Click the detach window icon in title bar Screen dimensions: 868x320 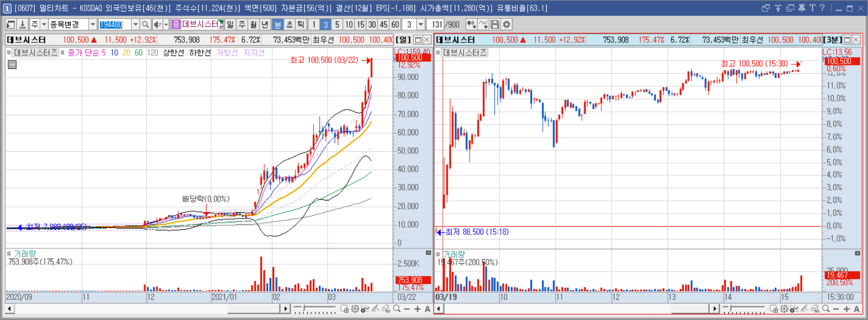(x=766, y=8)
